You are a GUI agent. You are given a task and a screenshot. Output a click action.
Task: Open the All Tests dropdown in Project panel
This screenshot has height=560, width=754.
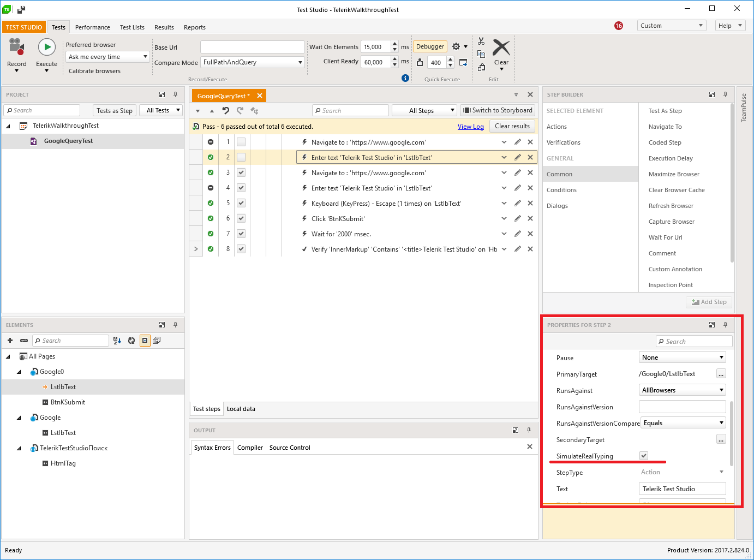point(160,110)
